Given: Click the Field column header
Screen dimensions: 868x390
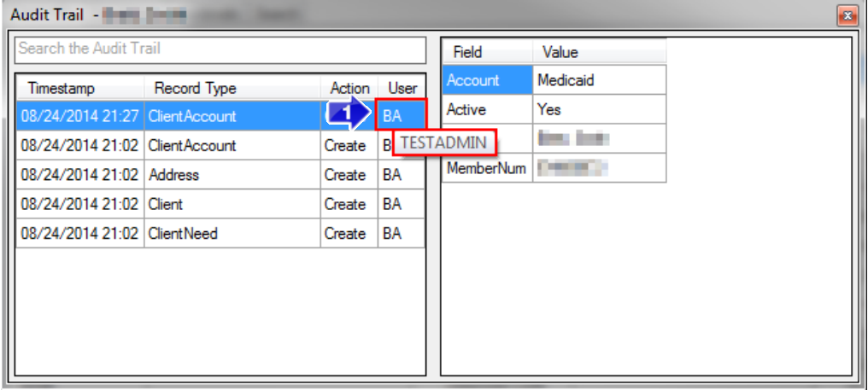Looking at the screenshot, I should tap(487, 52).
